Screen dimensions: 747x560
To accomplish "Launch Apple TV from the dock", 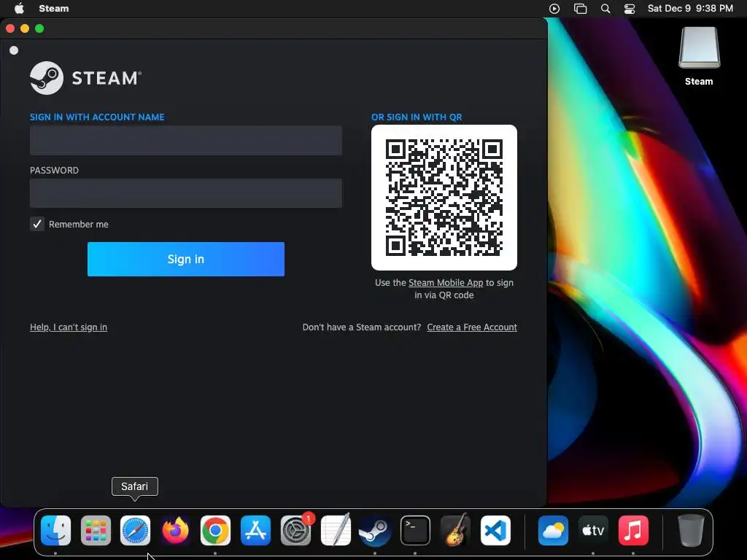I will click(593, 531).
